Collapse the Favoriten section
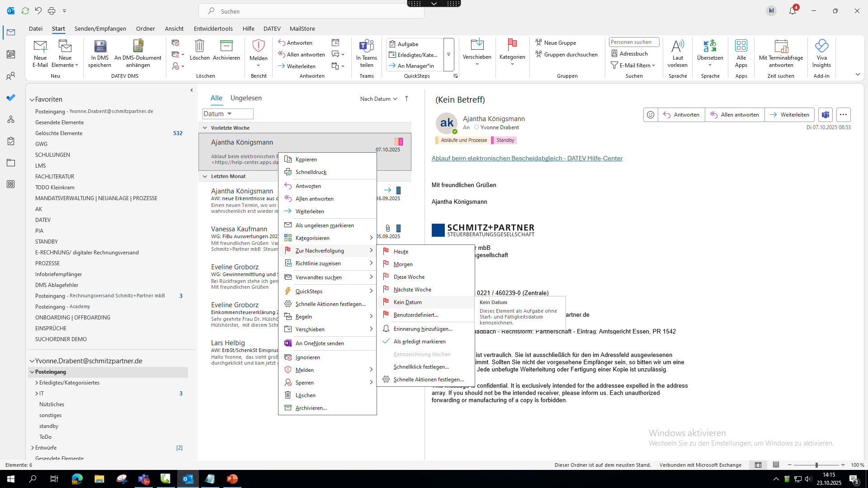The width and height of the screenshot is (868, 488). [x=32, y=99]
